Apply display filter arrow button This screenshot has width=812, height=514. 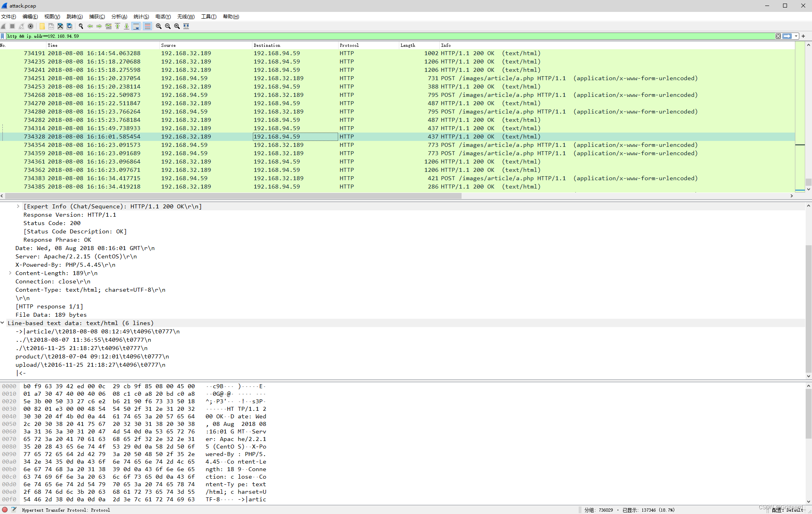coord(787,36)
